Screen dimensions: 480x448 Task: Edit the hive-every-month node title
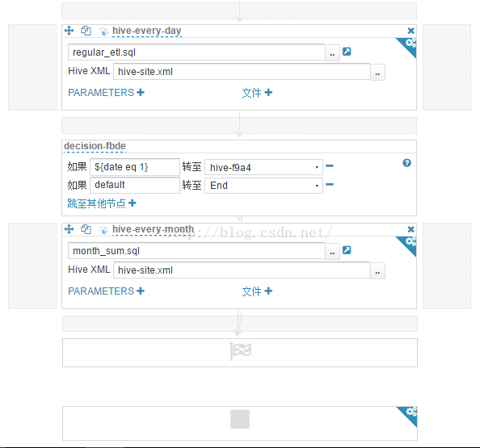(153, 229)
